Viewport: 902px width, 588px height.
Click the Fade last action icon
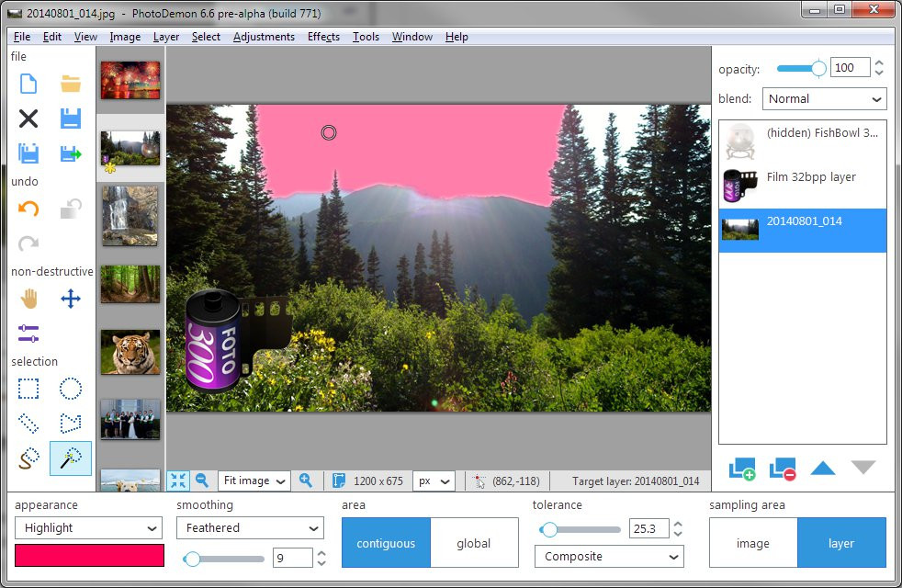pos(71,209)
